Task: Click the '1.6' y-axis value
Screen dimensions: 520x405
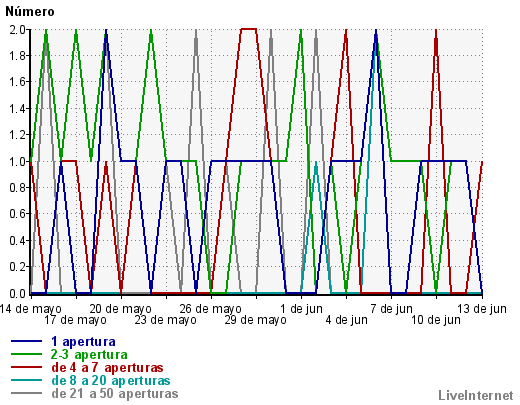Action: [17, 82]
